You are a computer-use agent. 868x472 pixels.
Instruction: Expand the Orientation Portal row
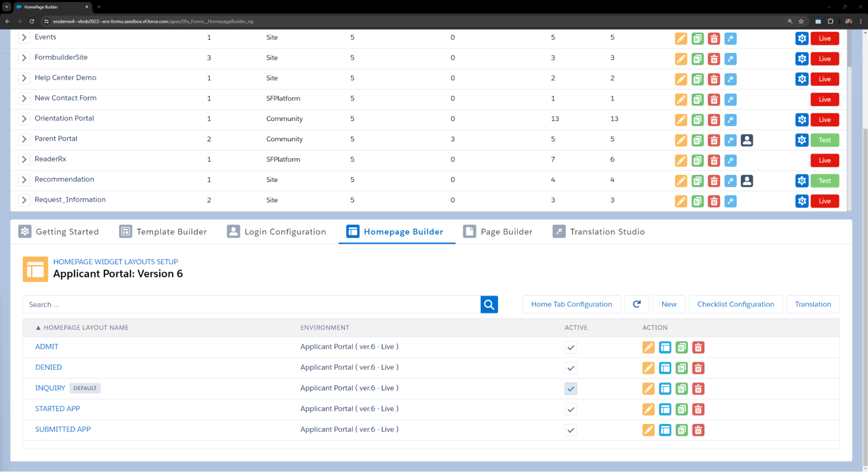click(x=24, y=119)
